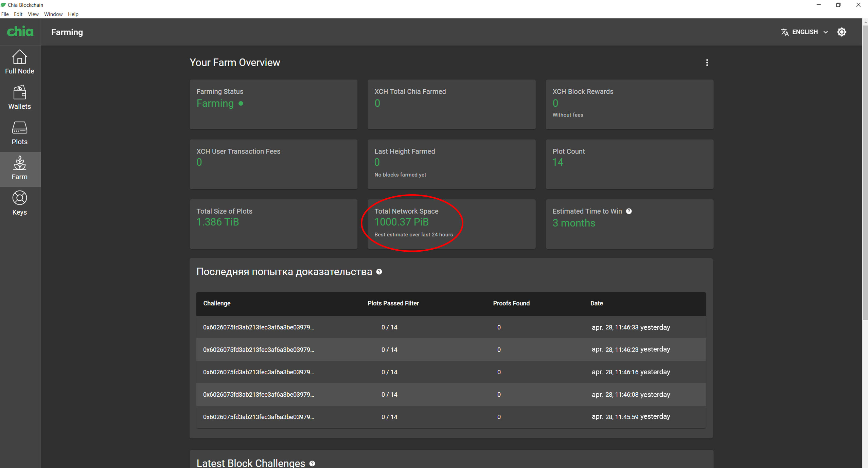Click help icon beside Последняя попытка доказательства

tap(379, 272)
